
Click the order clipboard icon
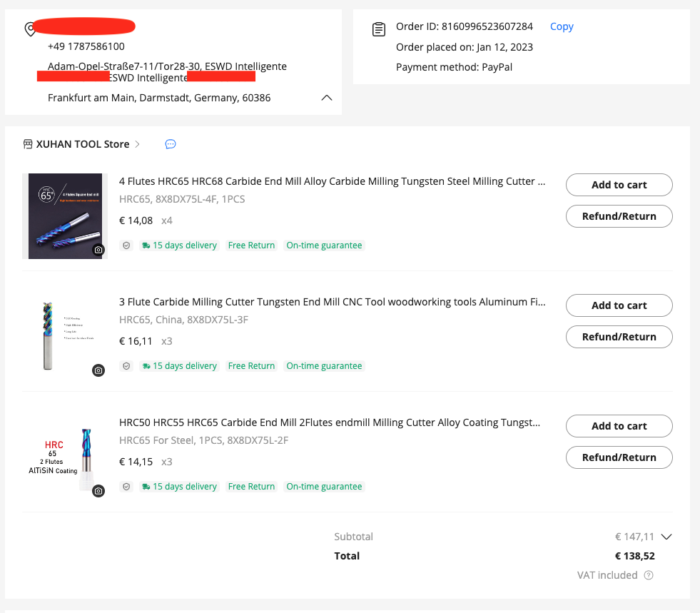379,29
